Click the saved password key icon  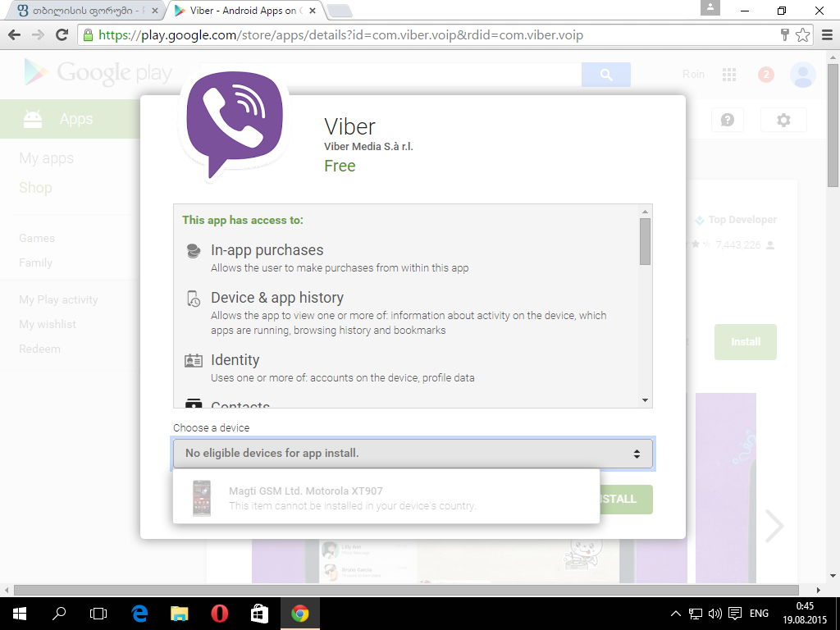(x=785, y=35)
